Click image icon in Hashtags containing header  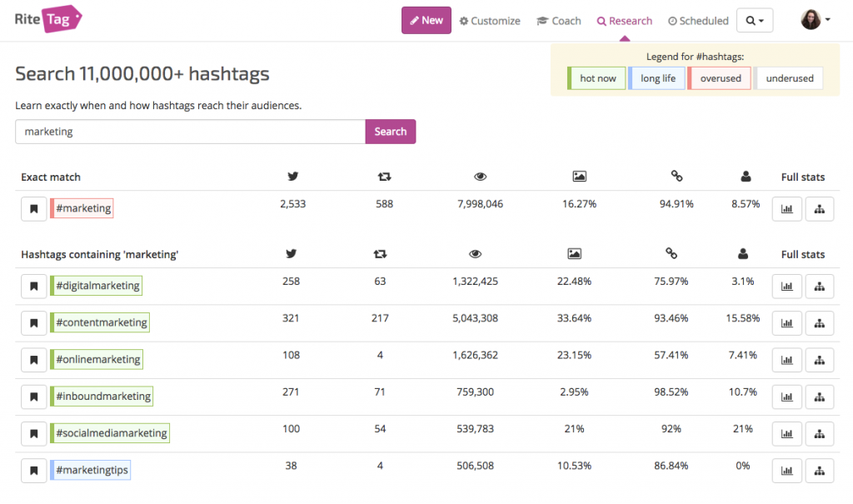click(574, 253)
